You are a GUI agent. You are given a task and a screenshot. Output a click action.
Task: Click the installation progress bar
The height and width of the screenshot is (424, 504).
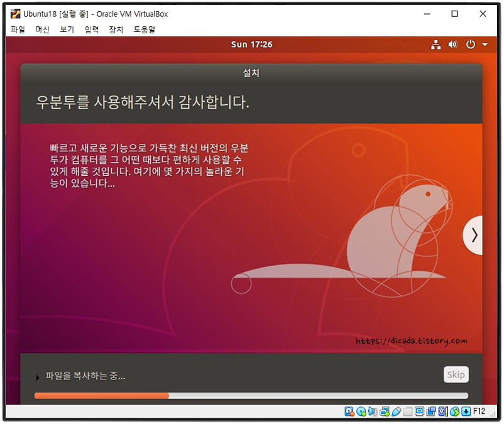251,396
